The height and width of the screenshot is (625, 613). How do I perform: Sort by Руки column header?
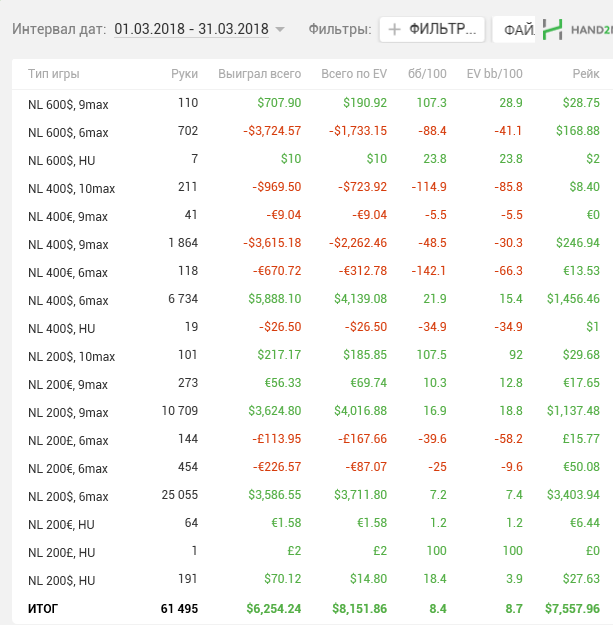click(184, 74)
